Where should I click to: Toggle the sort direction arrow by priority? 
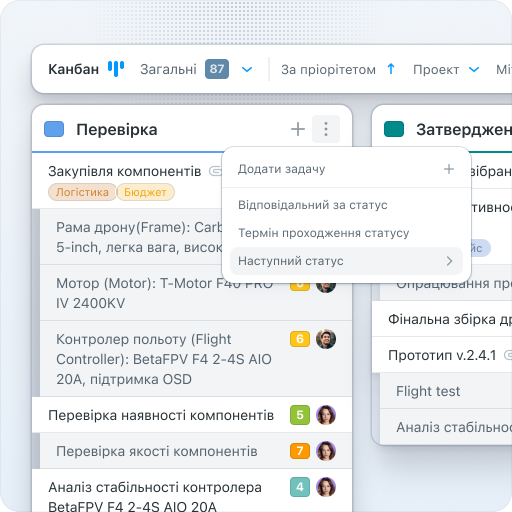click(x=391, y=69)
